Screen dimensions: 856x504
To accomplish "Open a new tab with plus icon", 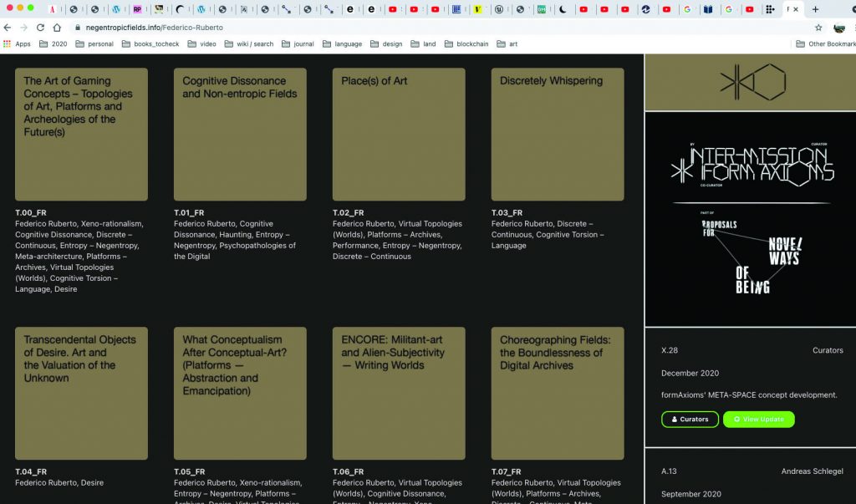I will pos(816,9).
